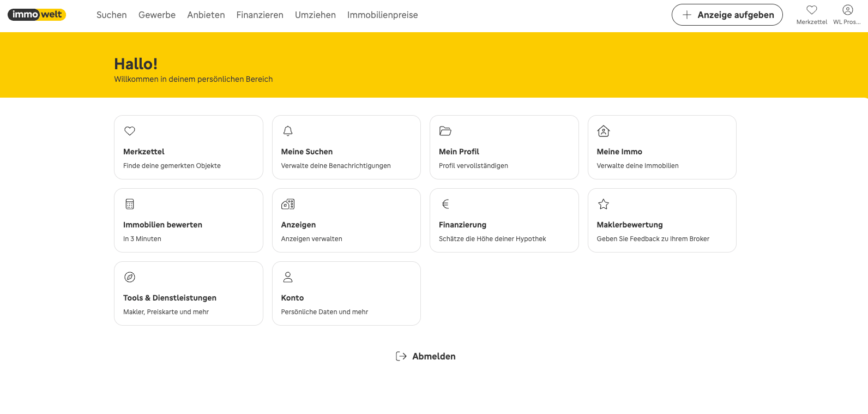This screenshot has height=414, width=868.
Task: Click the text 'Persönliche Daten und mehr'
Action: [x=324, y=312]
